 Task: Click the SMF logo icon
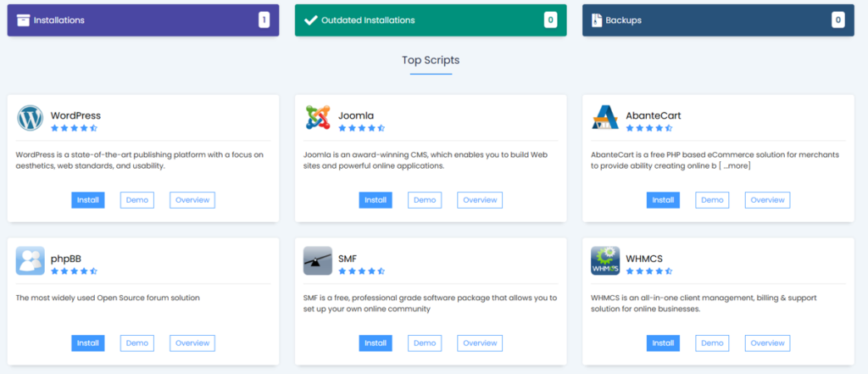click(x=318, y=261)
